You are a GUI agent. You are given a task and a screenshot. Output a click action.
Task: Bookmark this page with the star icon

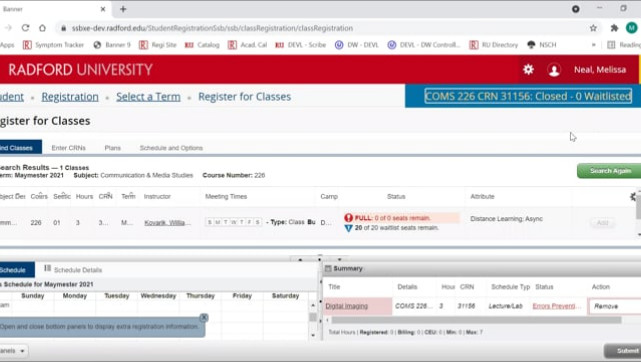pos(593,28)
